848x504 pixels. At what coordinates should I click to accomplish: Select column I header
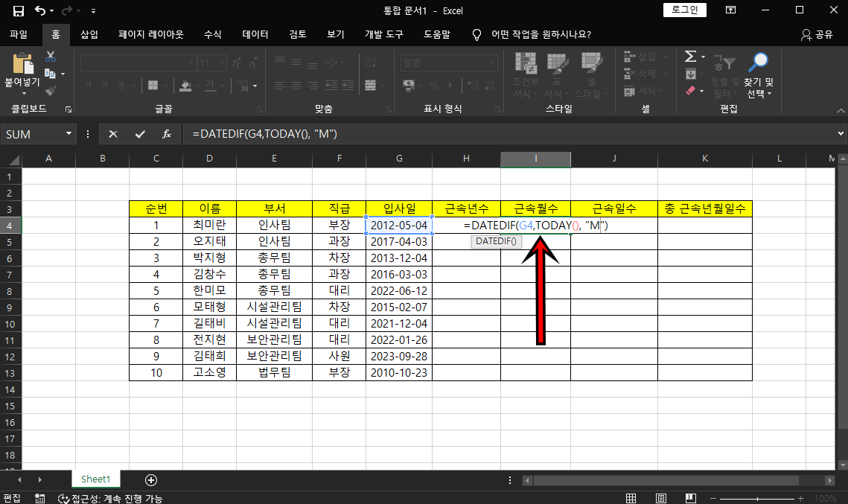[x=535, y=159]
